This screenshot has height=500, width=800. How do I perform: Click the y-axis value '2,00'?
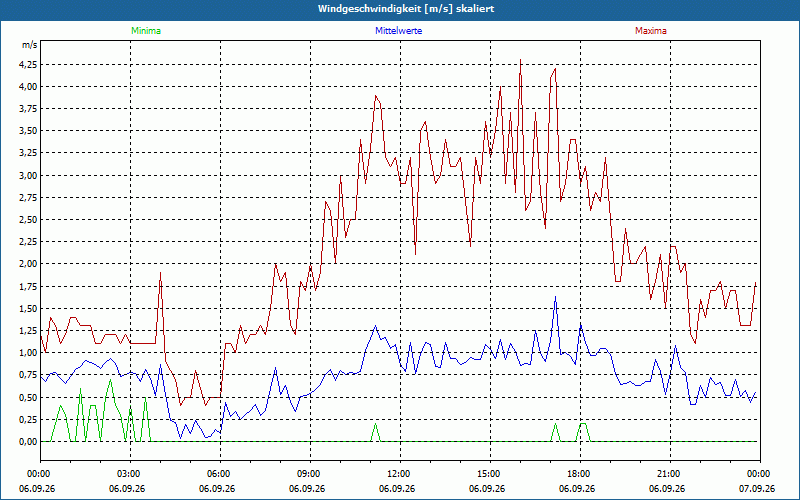tap(28, 264)
